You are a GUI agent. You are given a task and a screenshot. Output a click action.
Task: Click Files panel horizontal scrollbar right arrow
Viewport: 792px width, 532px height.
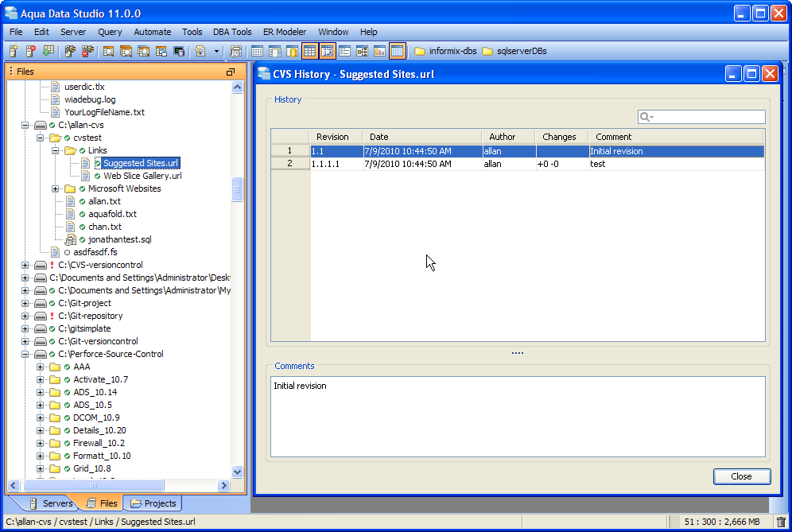(x=223, y=486)
